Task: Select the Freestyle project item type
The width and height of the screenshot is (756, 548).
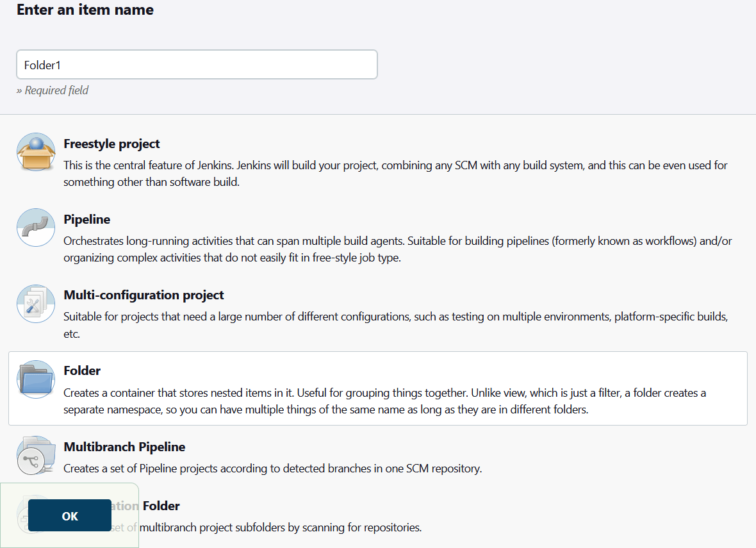Action: tap(378, 160)
